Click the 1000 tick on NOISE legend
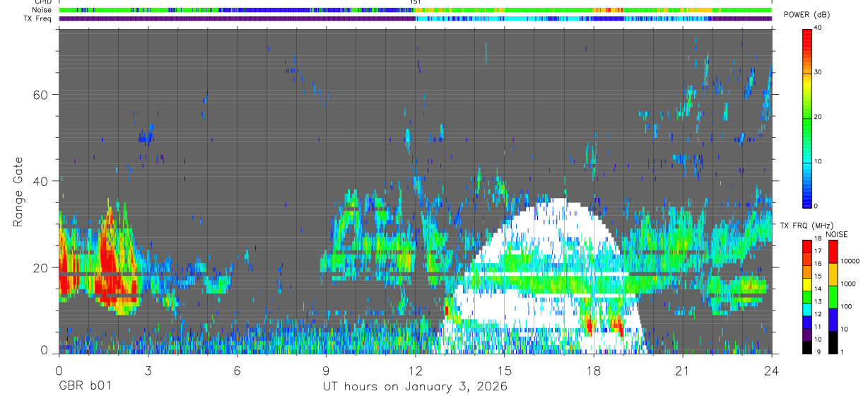 [850, 284]
